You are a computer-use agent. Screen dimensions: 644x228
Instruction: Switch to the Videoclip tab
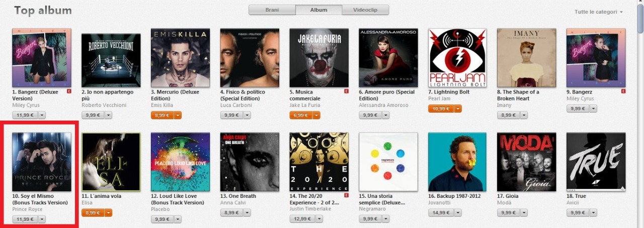(365, 10)
